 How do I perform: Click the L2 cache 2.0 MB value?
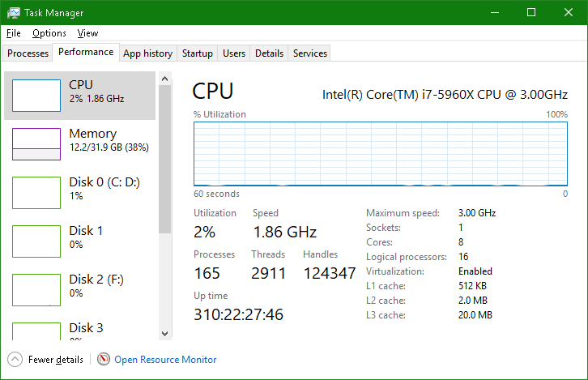(x=473, y=301)
